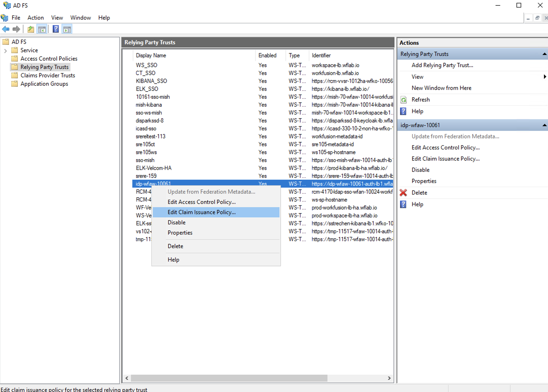Click New Window from Here action

point(442,88)
